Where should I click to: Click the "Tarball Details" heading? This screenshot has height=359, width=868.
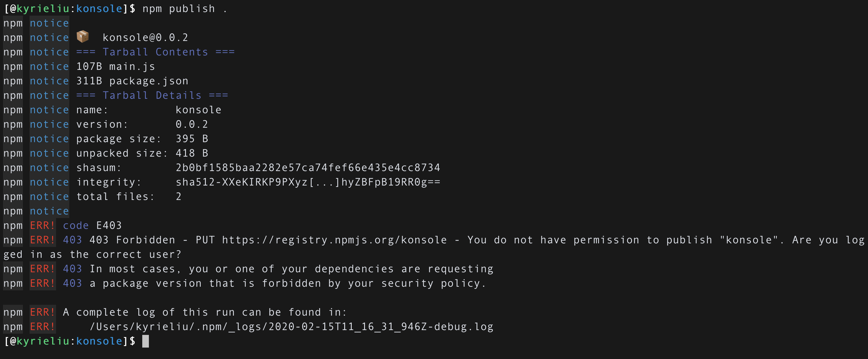(152, 96)
